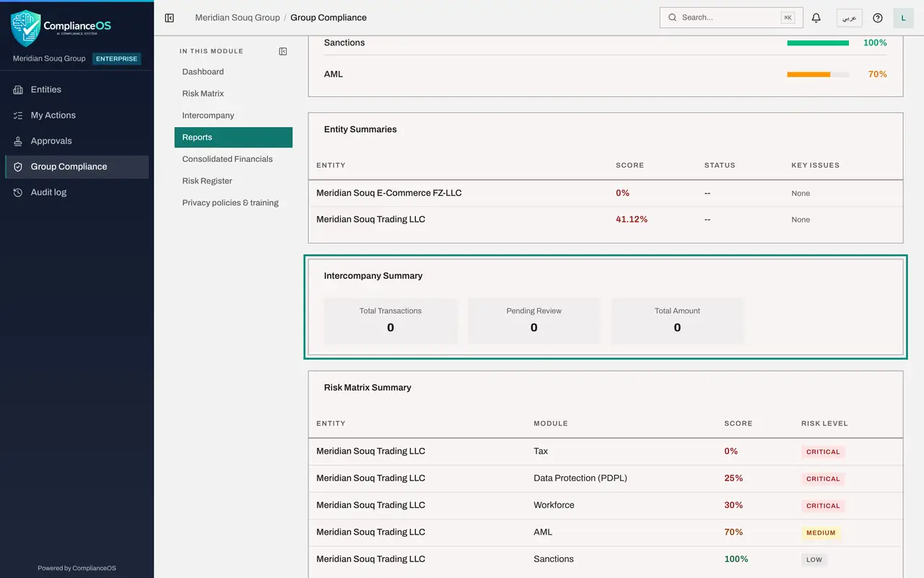Click the CRITICAL badge in the Tax row
This screenshot has height=578, width=924.
[x=823, y=452]
